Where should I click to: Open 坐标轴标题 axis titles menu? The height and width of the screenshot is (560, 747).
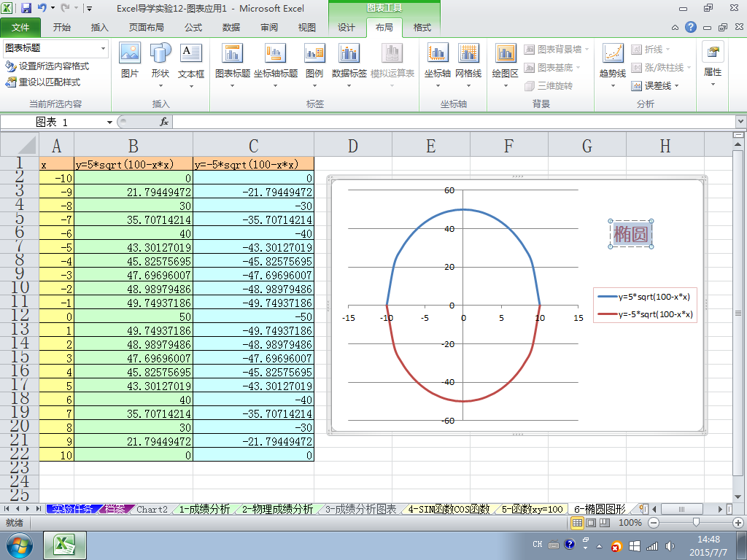tap(275, 65)
